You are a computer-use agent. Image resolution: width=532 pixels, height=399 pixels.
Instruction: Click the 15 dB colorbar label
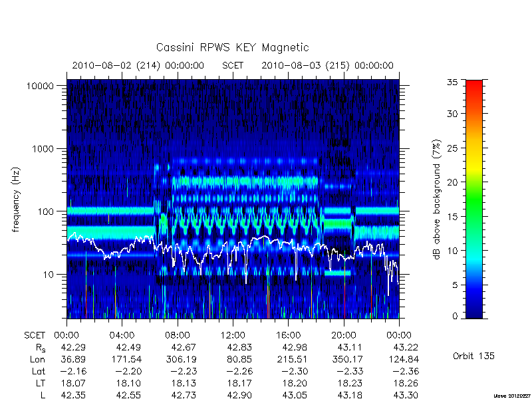tap(452, 217)
